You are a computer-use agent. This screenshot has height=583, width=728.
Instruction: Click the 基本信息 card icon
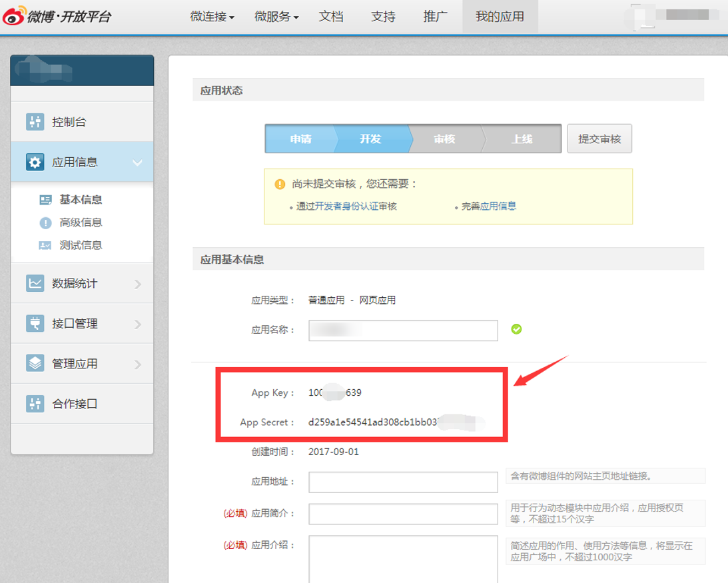[x=45, y=200]
